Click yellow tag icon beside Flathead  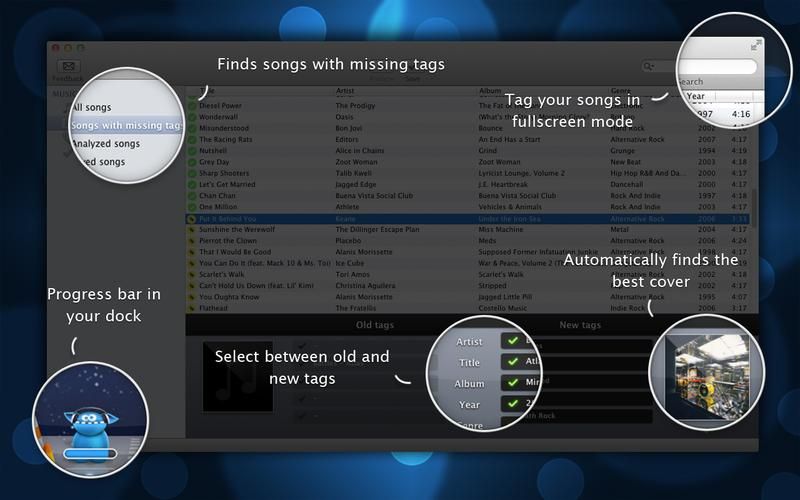pyautogui.click(x=192, y=308)
